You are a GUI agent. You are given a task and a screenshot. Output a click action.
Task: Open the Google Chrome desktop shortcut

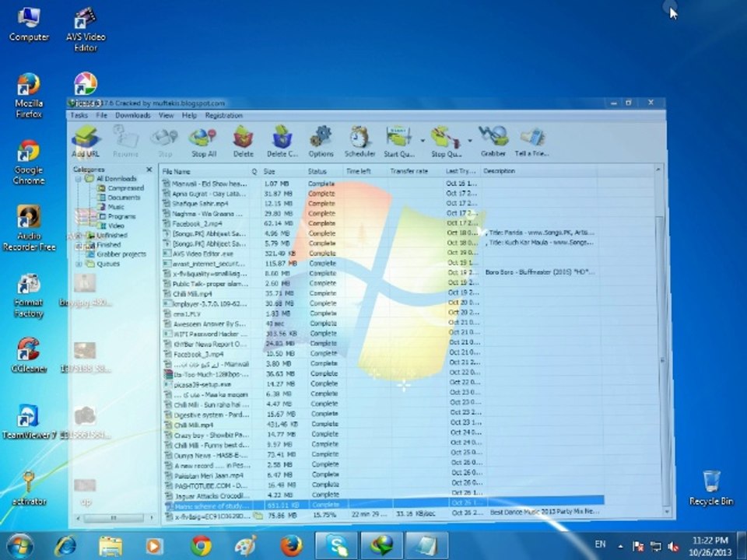(x=29, y=162)
